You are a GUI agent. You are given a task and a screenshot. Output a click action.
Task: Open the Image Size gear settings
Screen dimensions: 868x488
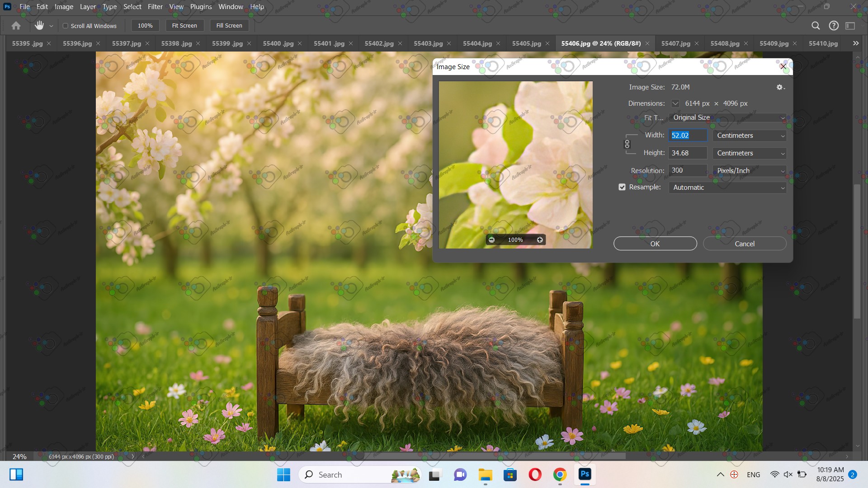[x=780, y=87]
